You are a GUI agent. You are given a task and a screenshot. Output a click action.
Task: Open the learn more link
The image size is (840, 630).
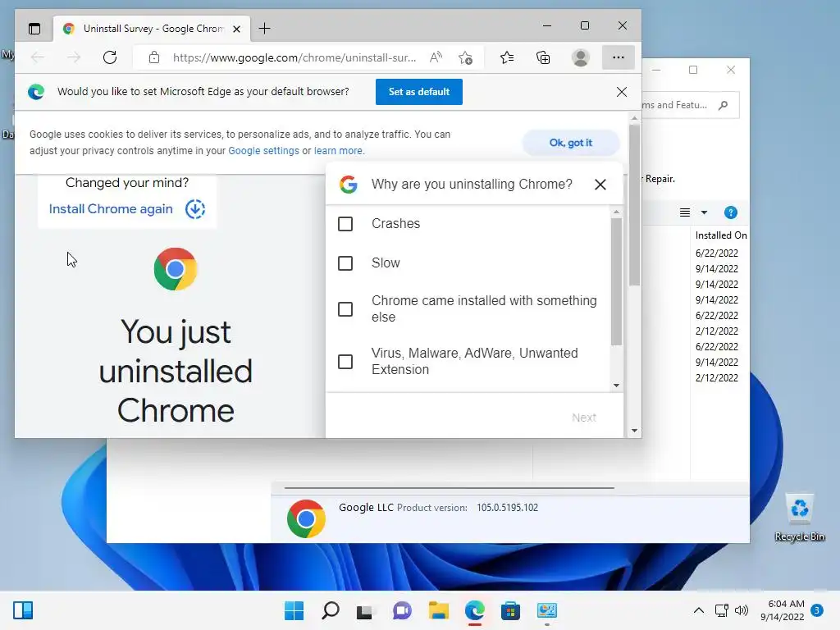[339, 151]
